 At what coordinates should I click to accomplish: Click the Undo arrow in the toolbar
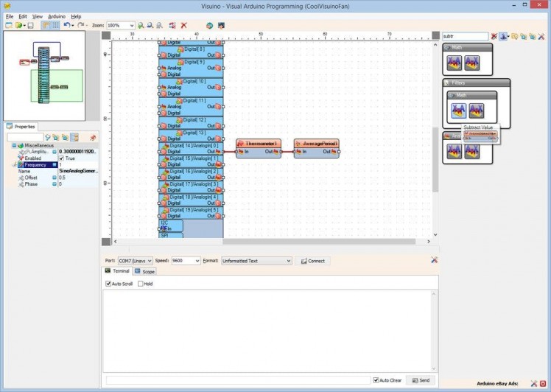click(67, 25)
